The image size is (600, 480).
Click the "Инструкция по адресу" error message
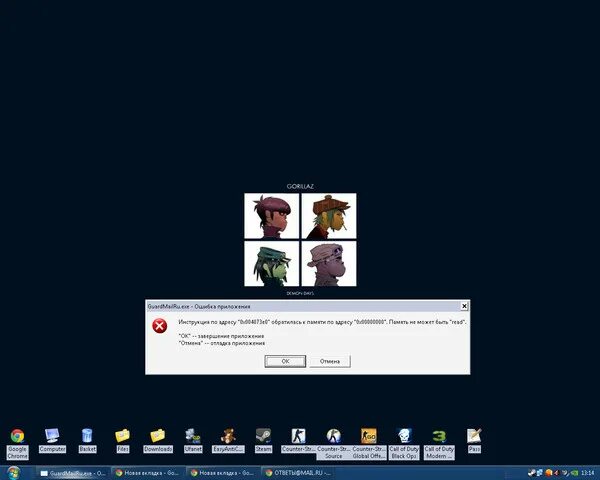pos(322,322)
